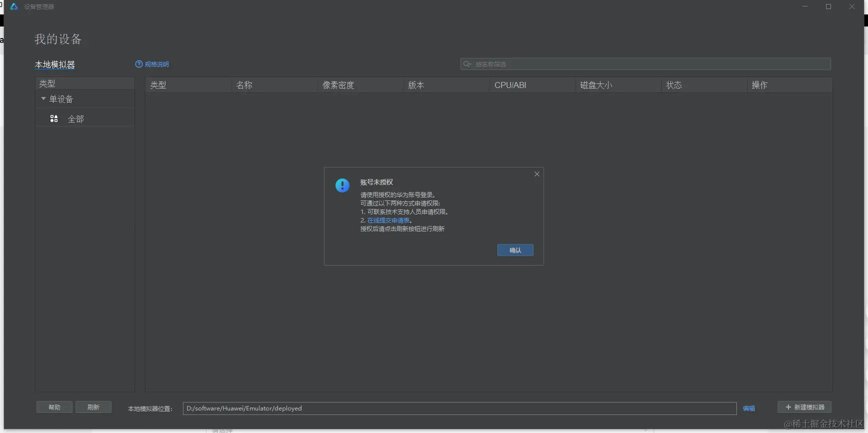Click the 编辑 link beside the path

point(748,408)
